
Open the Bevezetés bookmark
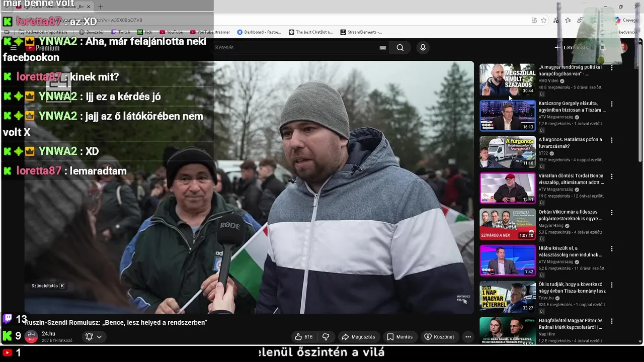pyautogui.click(x=92, y=32)
